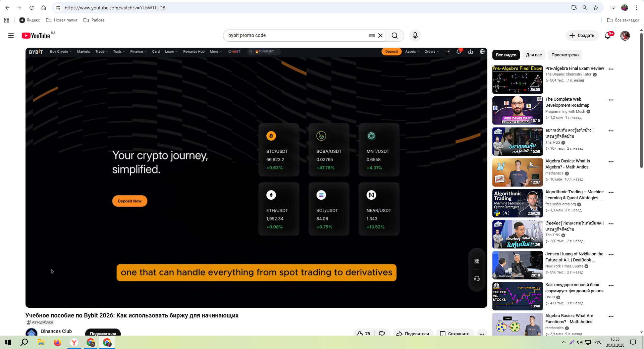Open the on-screen keyboard icon in search box

(372, 36)
